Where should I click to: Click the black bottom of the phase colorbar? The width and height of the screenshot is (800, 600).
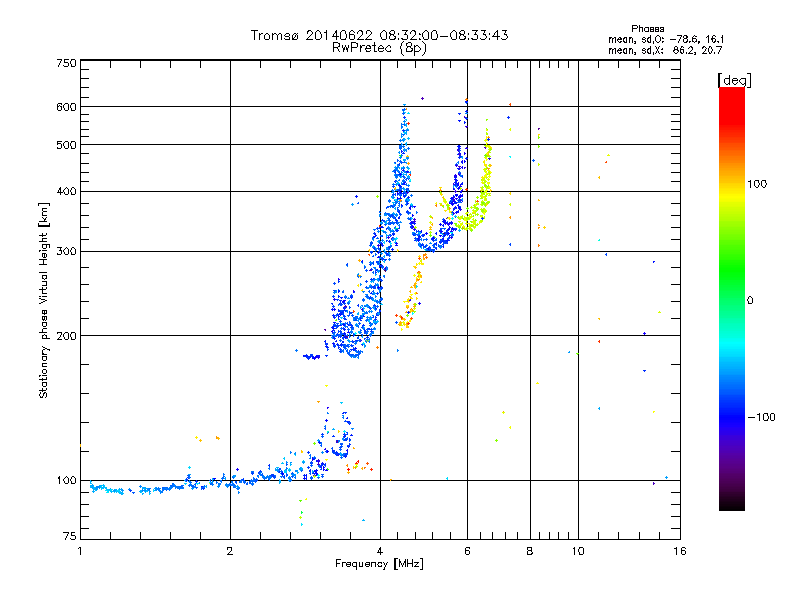click(x=732, y=504)
